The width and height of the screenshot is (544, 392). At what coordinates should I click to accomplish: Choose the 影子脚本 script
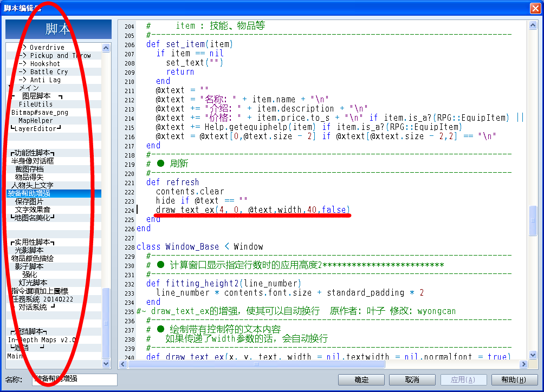[x=54, y=266]
